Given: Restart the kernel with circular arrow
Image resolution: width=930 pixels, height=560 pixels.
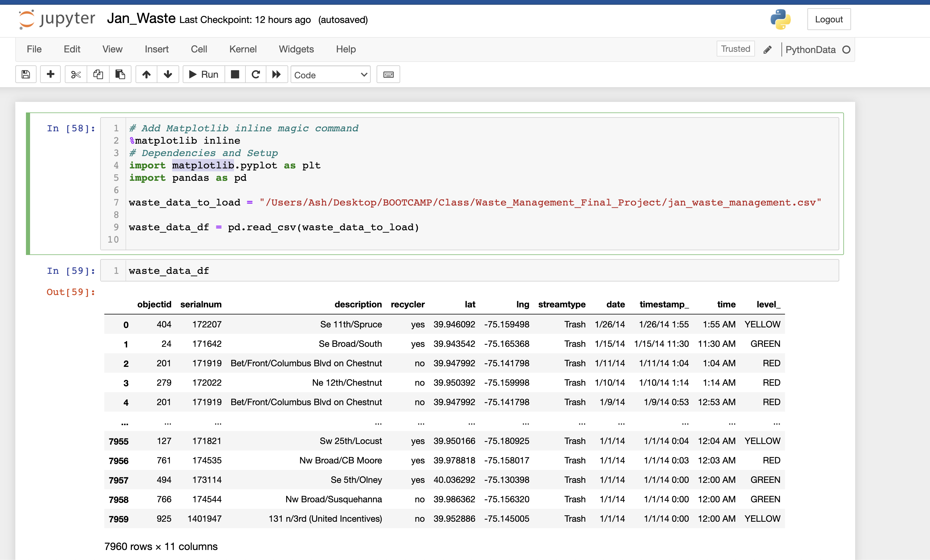Looking at the screenshot, I should (x=255, y=75).
